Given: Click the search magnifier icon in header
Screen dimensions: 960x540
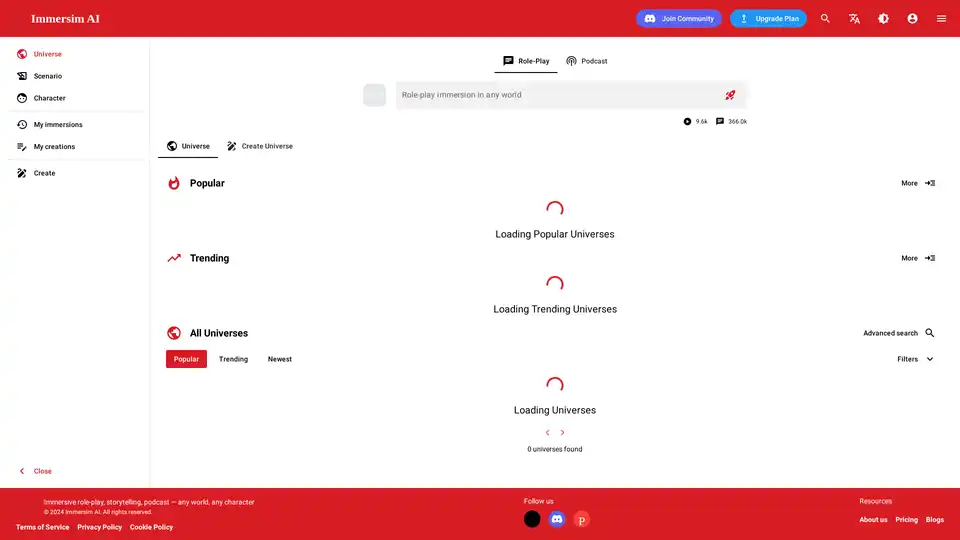Looking at the screenshot, I should tap(825, 18).
